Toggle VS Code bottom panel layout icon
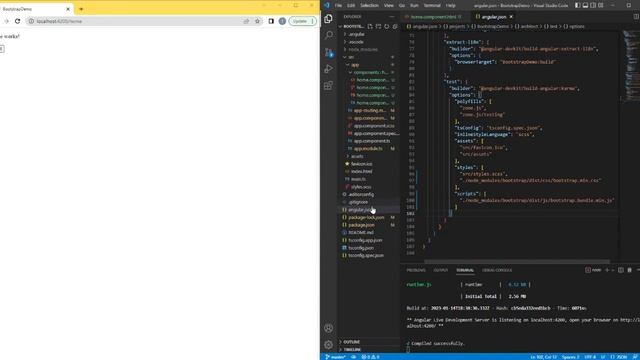The height and width of the screenshot is (360, 640). 585,5
